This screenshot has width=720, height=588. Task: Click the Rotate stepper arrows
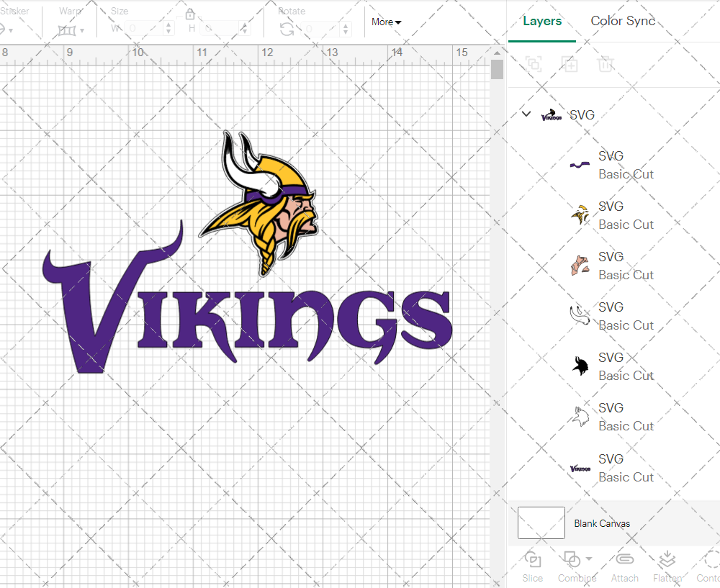(x=346, y=29)
